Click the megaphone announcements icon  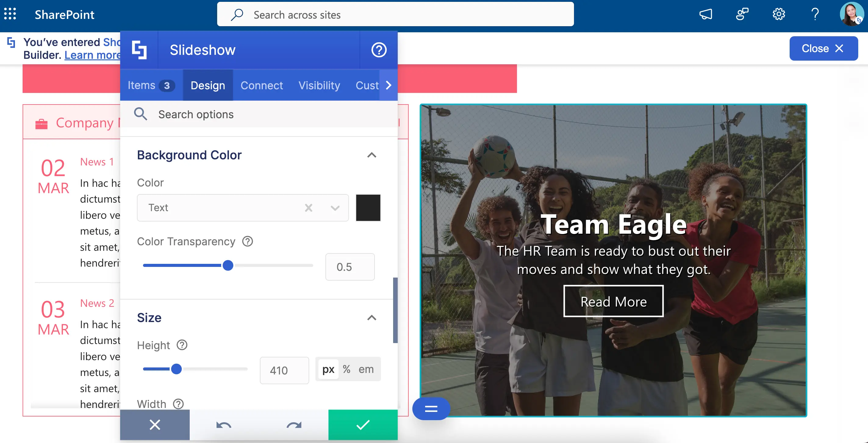[705, 14]
